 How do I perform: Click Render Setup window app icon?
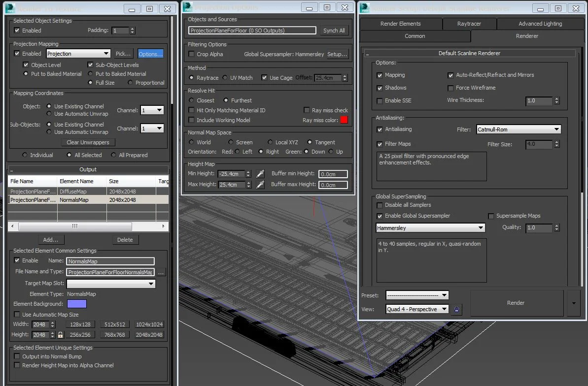click(x=365, y=8)
